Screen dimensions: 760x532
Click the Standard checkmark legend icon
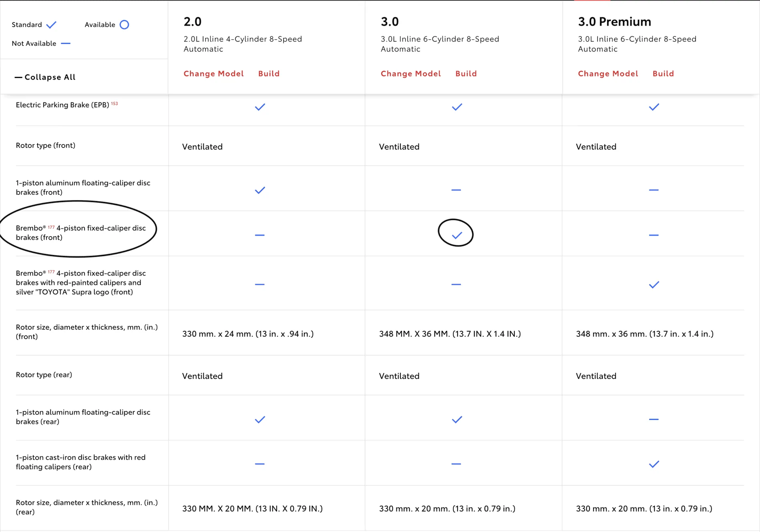click(51, 25)
